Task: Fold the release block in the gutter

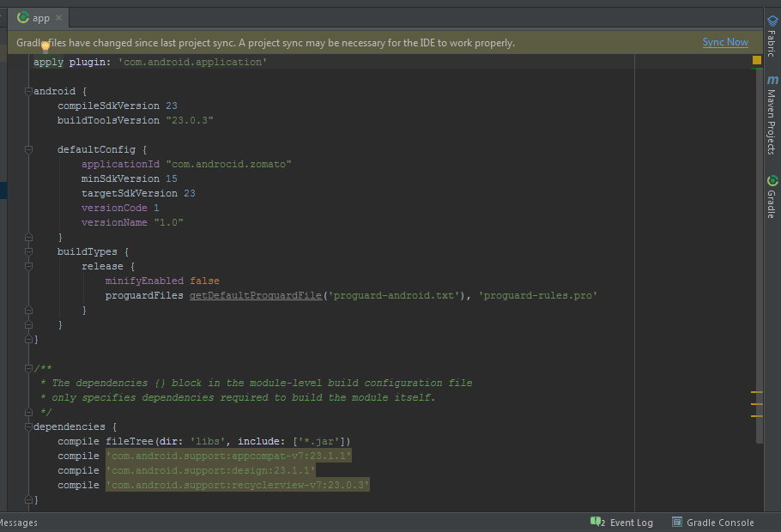Action: [28, 266]
